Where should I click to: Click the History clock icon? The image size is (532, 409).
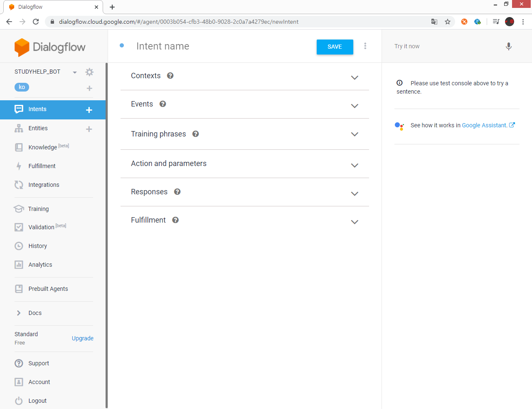click(x=19, y=246)
